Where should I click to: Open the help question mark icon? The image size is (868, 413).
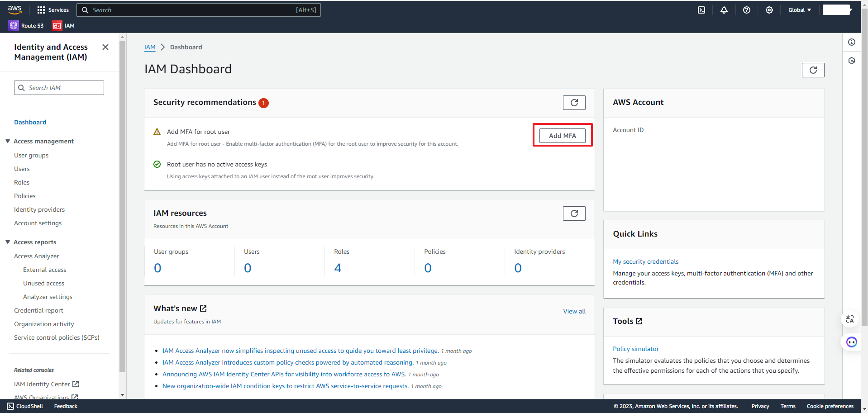(x=747, y=10)
